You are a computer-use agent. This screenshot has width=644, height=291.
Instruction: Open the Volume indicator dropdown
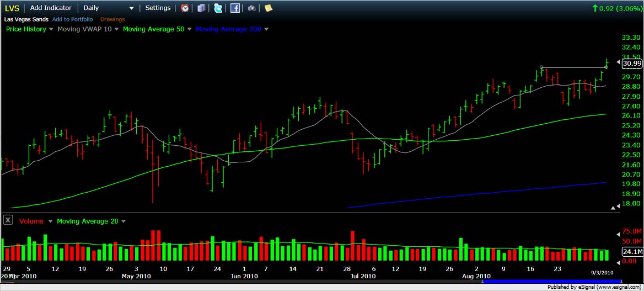51,221
